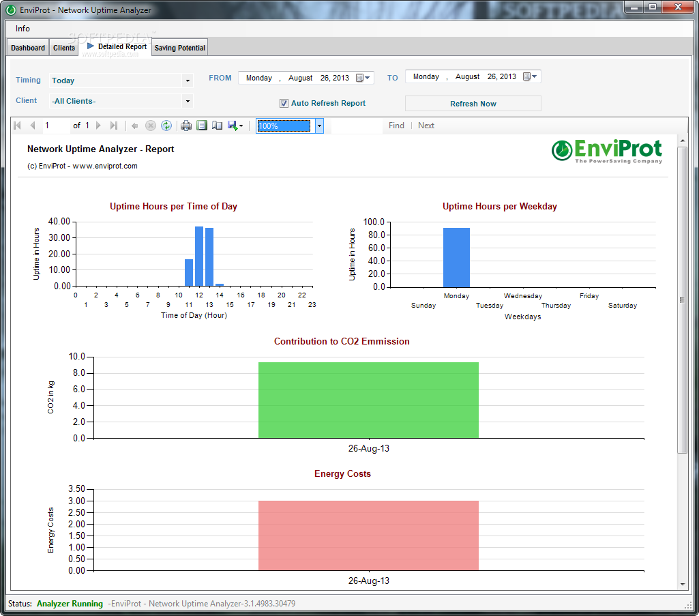
Task: Click the Network Uptime Analyzer - Report heading
Action: click(x=101, y=149)
